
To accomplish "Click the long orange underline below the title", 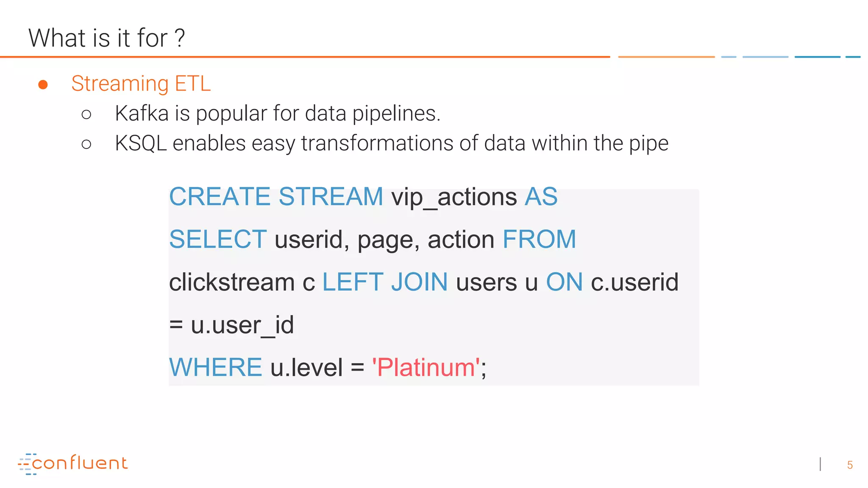I will pos(305,57).
